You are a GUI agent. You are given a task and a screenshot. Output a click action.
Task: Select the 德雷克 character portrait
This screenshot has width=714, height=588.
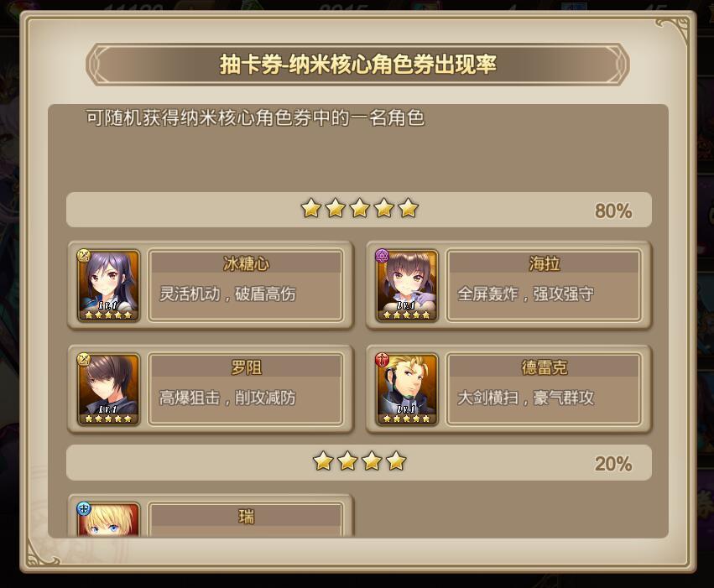[x=407, y=389]
